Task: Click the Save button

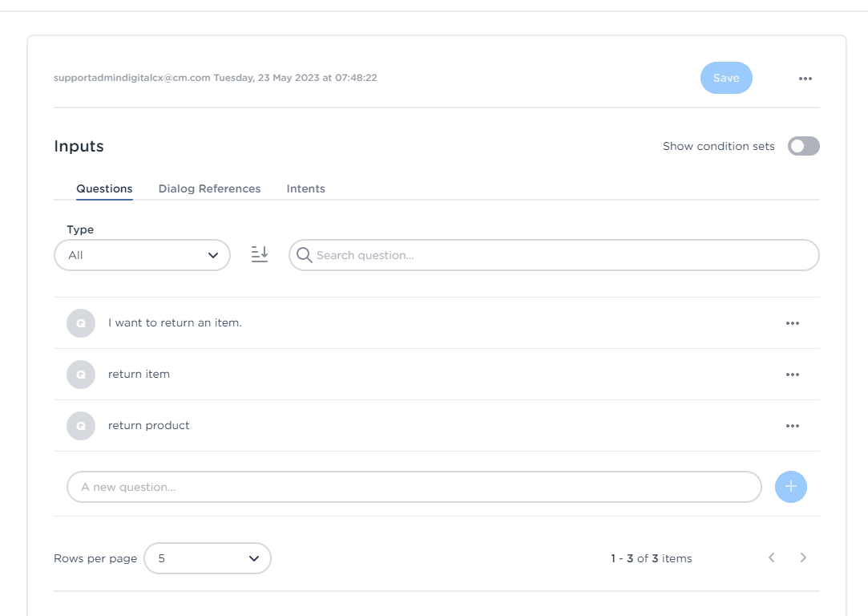Action: [726, 78]
